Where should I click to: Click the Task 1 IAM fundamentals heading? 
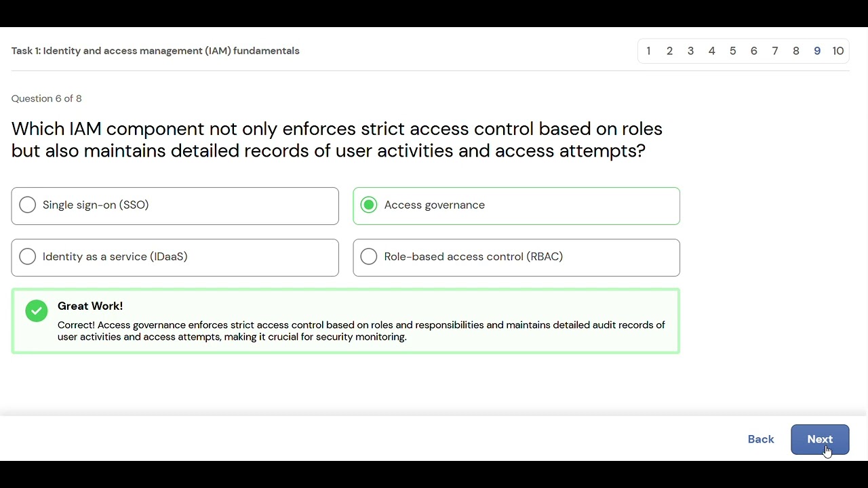pos(155,51)
